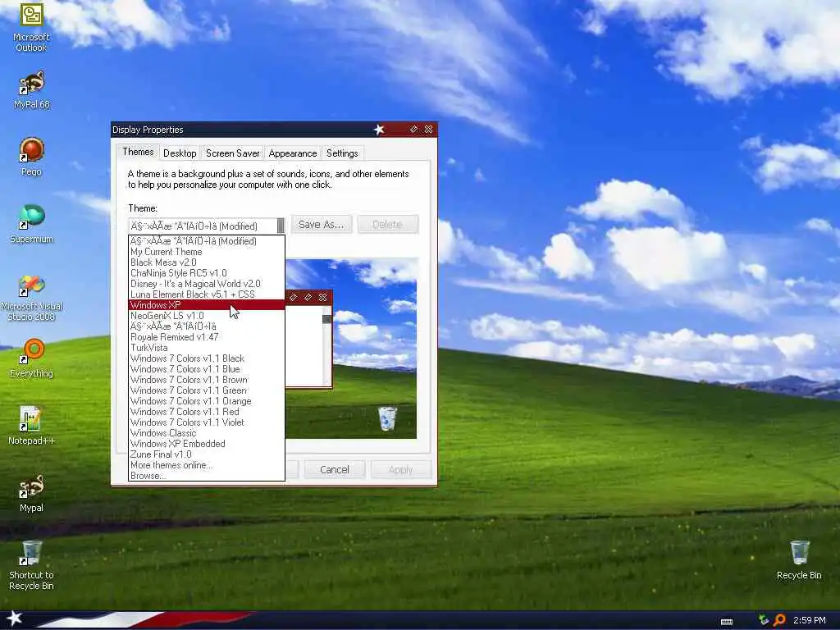Screen dimensions: 840x630
Task: Open the Appearance tab
Action: pyautogui.click(x=293, y=153)
